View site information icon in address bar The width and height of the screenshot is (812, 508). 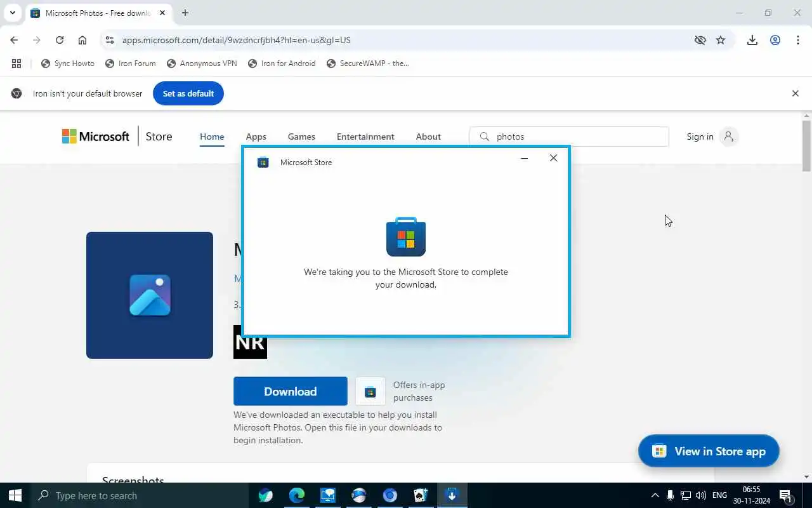point(109,40)
